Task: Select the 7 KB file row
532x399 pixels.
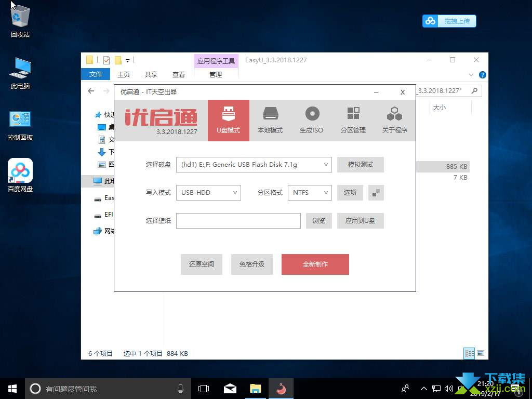Action: tap(443, 178)
